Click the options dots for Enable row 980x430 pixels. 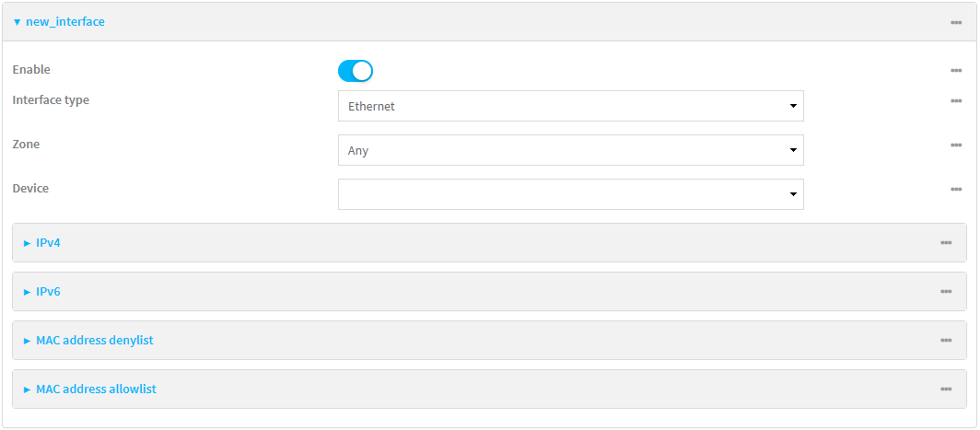click(x=956, y=71)
